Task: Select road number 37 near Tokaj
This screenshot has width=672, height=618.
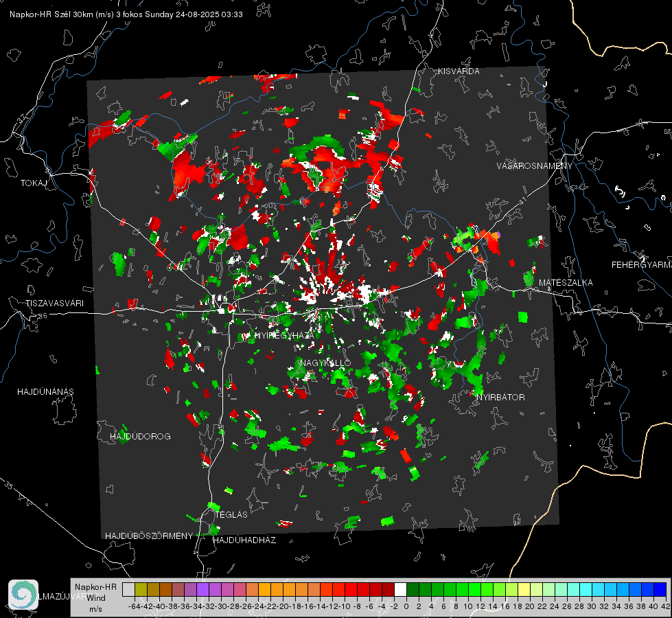Action: pyautogui.click(x=22, y=118)
